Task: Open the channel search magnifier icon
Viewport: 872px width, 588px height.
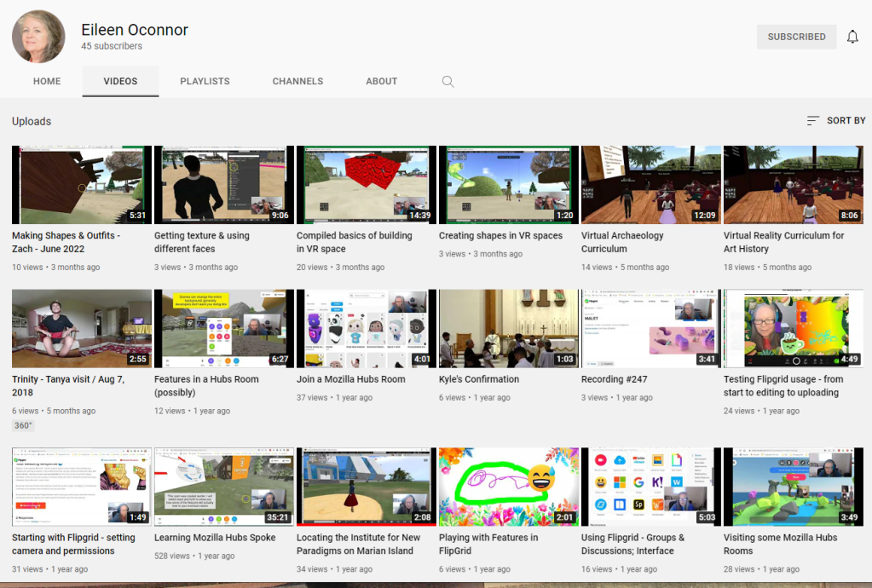Action: tap(448, 82)
